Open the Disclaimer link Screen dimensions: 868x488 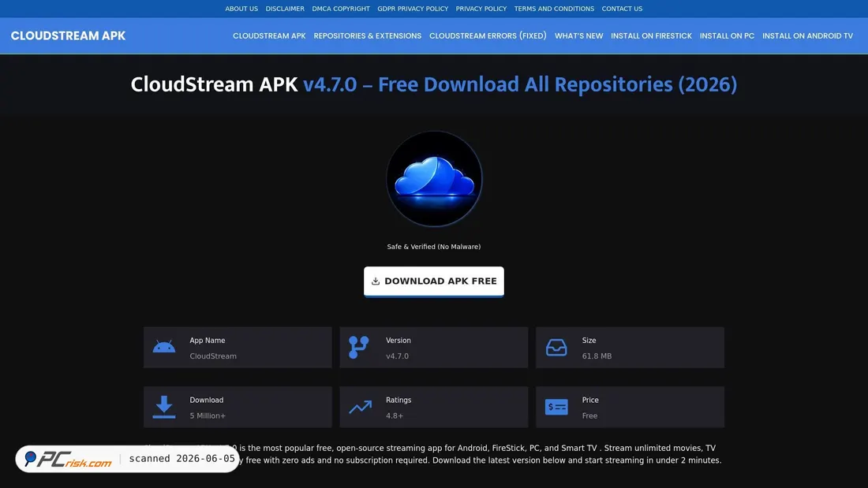(x=285, y=9)
